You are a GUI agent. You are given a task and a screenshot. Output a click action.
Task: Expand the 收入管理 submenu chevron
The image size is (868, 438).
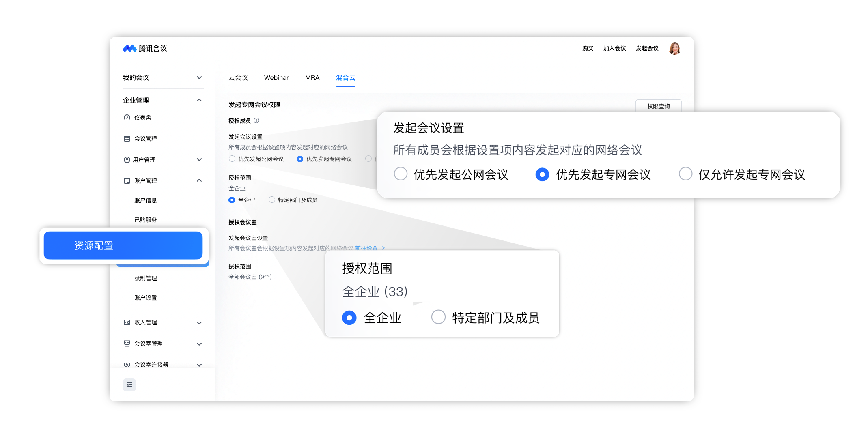199,323
